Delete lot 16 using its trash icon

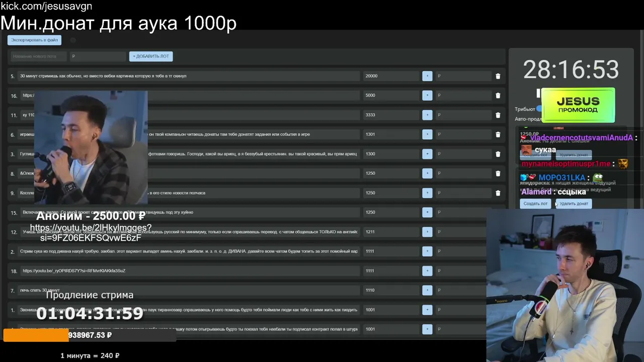(498, 96)
